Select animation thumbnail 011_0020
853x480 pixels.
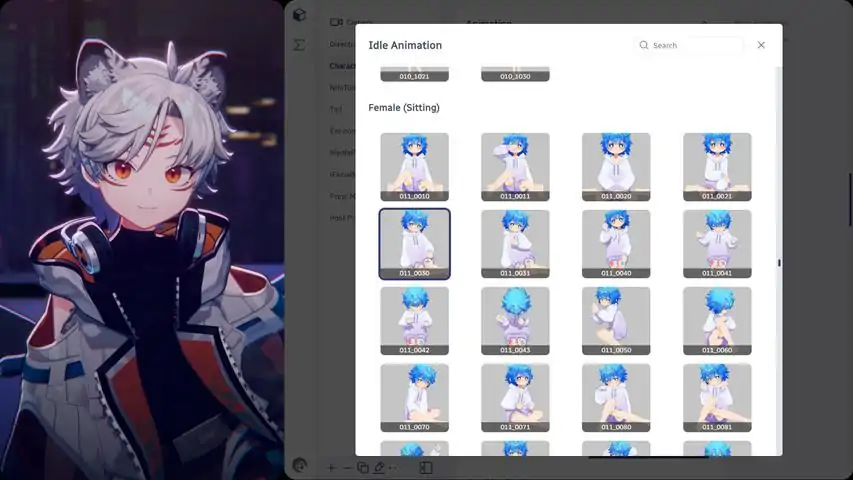pyautogui.click(x=616, y=167)
